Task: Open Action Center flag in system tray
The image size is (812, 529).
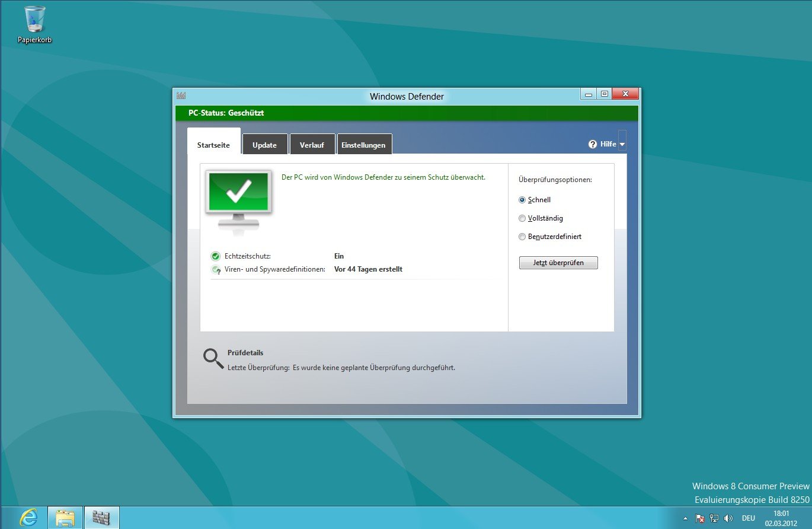Action: click(x=700, y=518)
